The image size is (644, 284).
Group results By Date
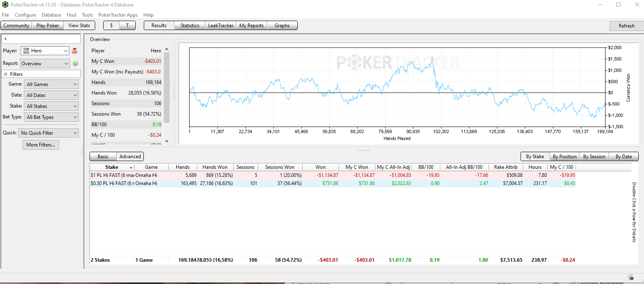tap(624, 157)
